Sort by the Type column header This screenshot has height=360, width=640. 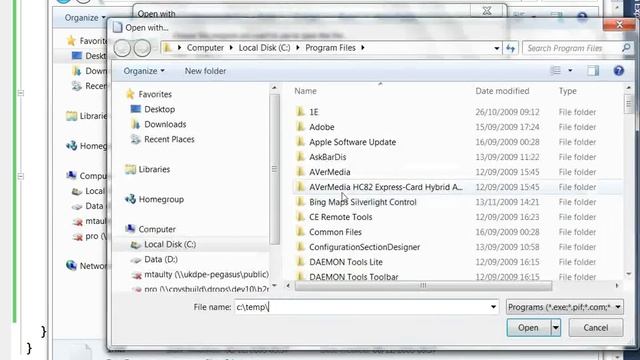click(567, 91)
